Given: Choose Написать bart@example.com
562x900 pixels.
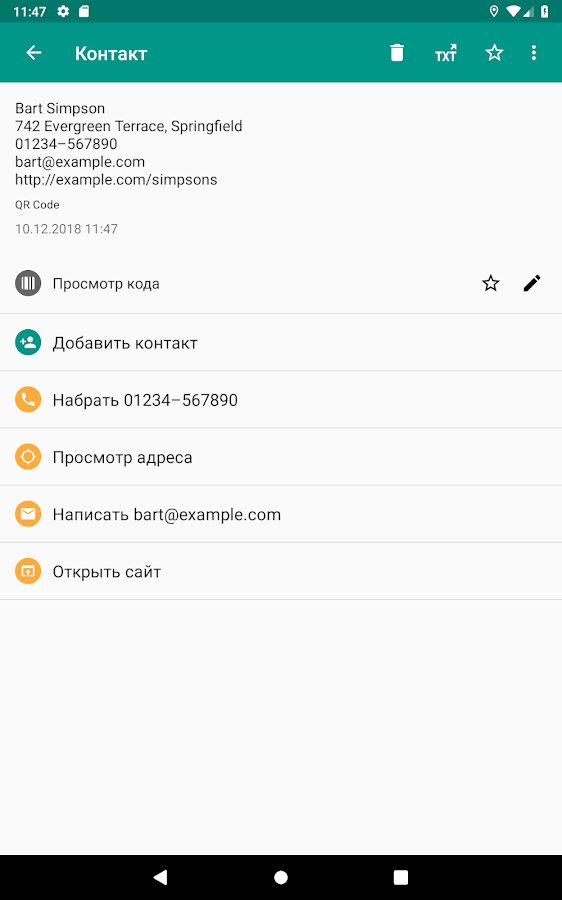Looking at the screenshot, I should click(281, 514).
